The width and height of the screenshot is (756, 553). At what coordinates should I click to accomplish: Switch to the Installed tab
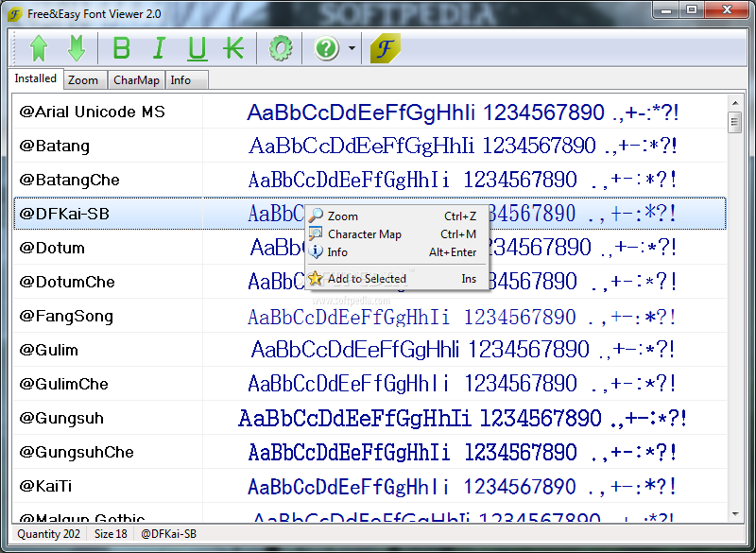point(35,78)
